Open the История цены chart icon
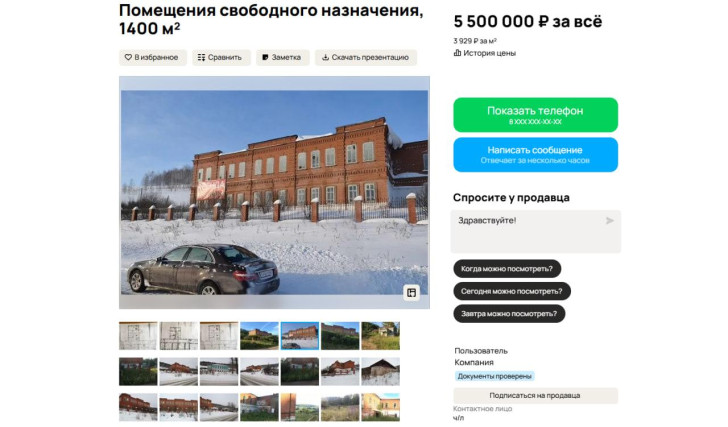 pos(457,53)
